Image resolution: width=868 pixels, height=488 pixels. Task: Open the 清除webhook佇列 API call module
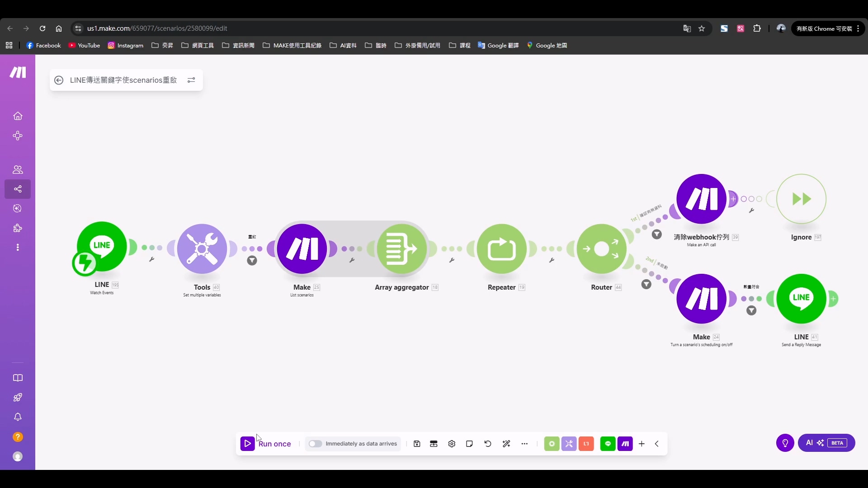702,199
